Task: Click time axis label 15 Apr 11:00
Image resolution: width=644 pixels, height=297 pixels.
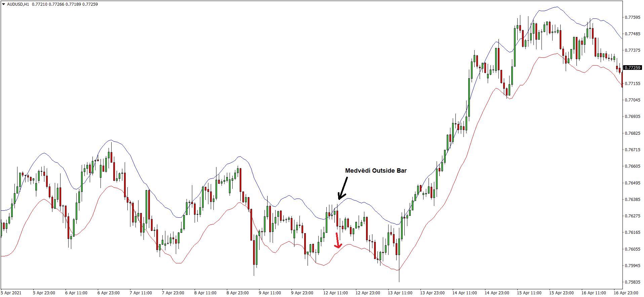Action: tap(529, 293)
